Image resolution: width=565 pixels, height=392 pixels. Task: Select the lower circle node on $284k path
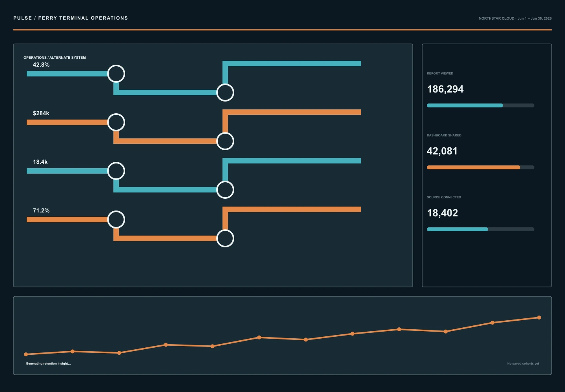point(225,141)
